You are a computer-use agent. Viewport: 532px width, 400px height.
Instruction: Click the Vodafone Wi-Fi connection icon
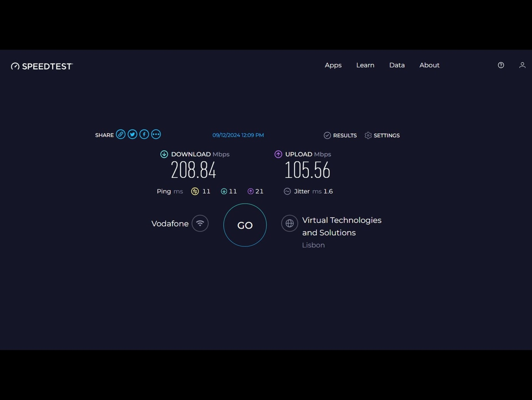point(200,223)
